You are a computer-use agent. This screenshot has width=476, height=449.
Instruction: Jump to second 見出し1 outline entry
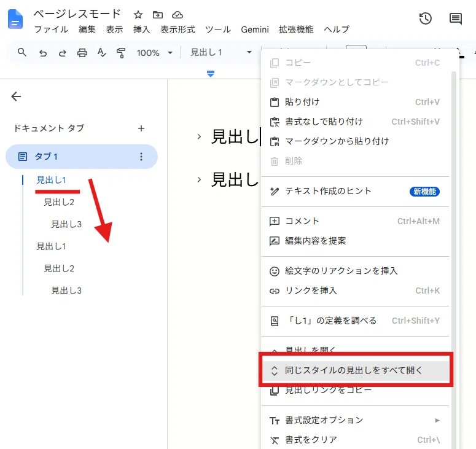pos(51,246)
